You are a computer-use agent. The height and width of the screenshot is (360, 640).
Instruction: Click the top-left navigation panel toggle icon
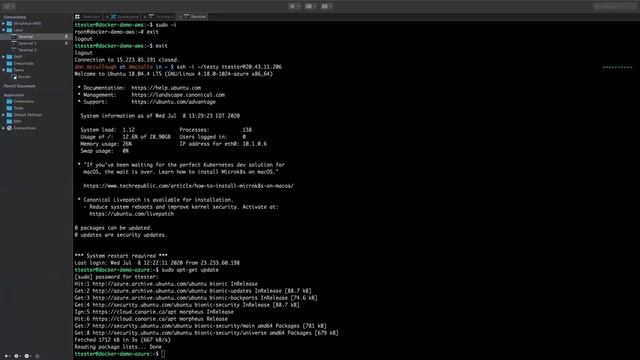(x=8, y=6)
